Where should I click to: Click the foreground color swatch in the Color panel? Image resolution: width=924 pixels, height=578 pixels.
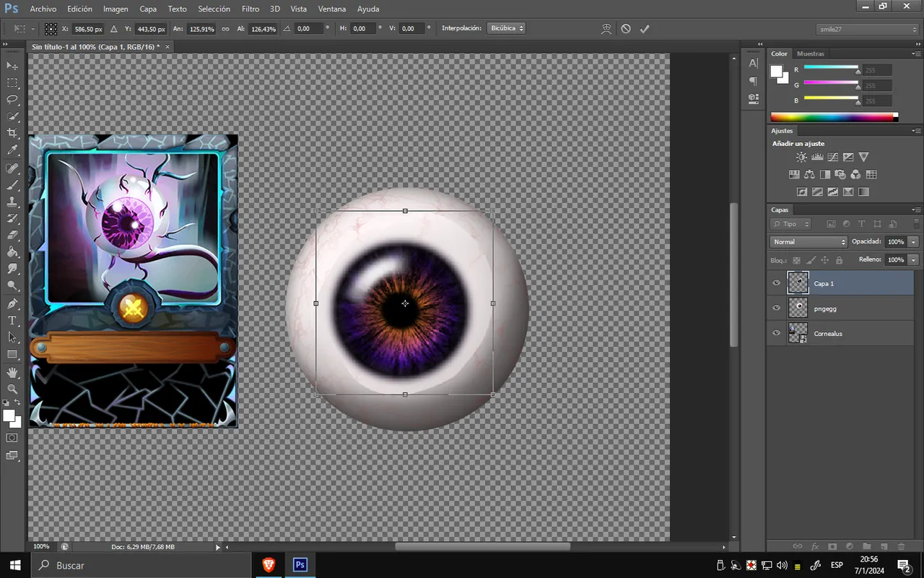777,71
